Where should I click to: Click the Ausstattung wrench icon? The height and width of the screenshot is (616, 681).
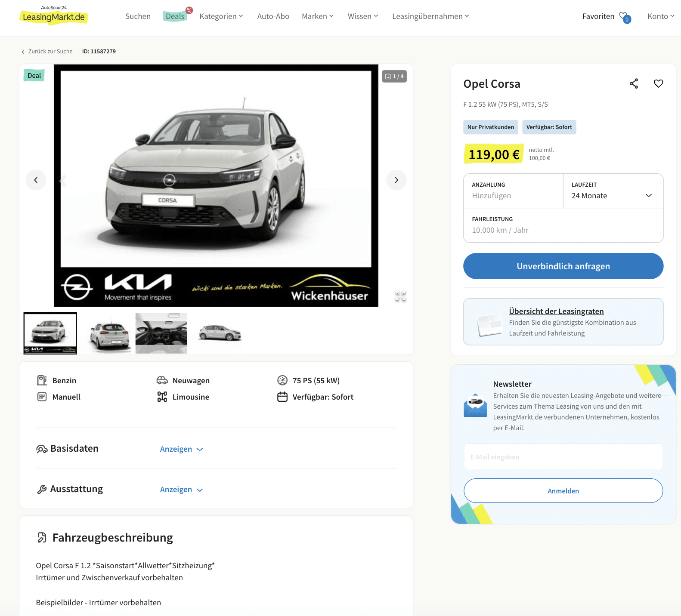point(42,490)
